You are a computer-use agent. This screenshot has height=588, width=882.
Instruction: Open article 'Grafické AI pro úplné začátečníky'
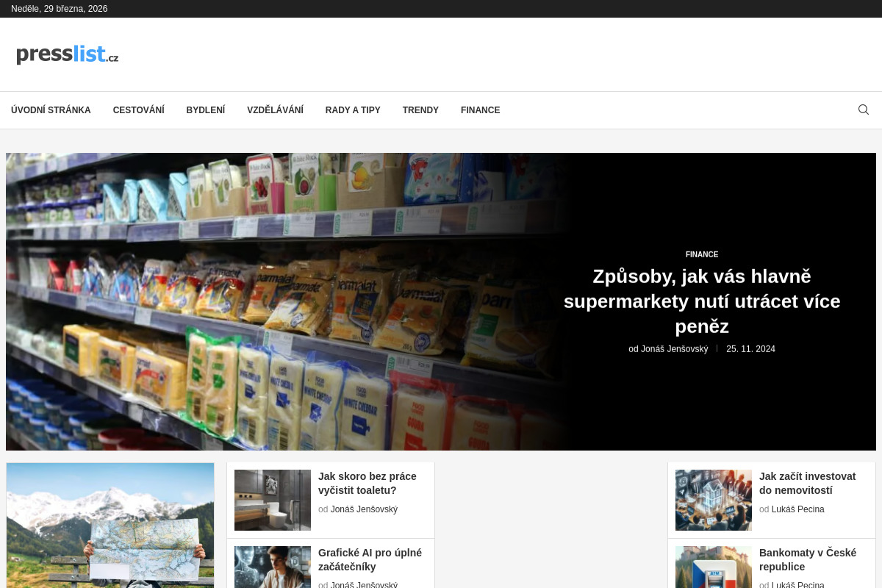370,559
